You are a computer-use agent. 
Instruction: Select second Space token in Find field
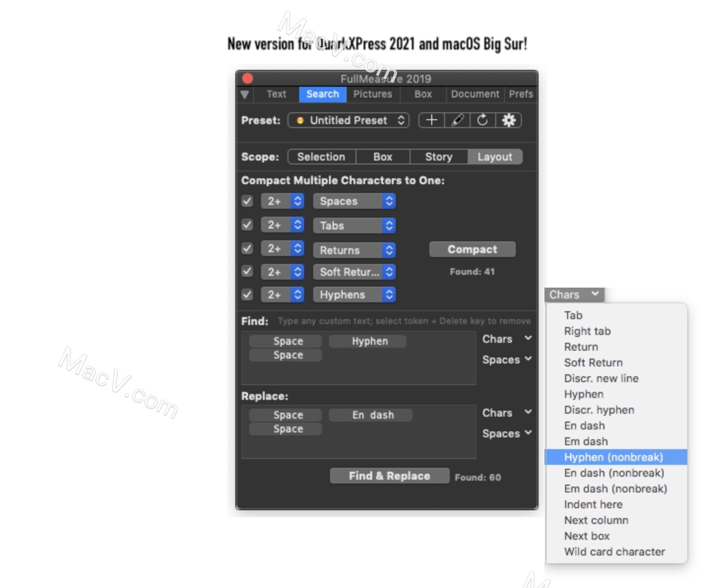point(286,355)
